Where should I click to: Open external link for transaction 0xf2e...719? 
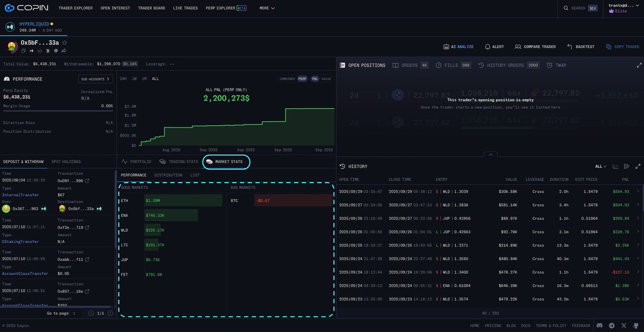(87, 227)
